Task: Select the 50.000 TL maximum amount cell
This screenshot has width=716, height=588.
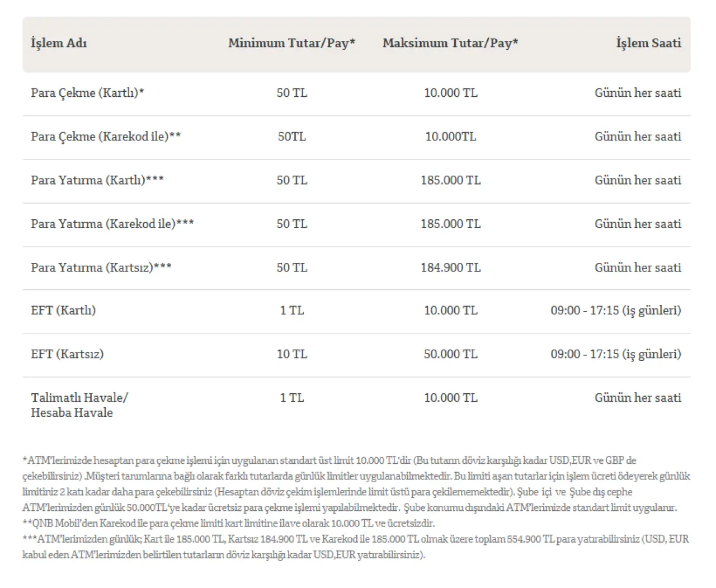Action: pos(450,354)
